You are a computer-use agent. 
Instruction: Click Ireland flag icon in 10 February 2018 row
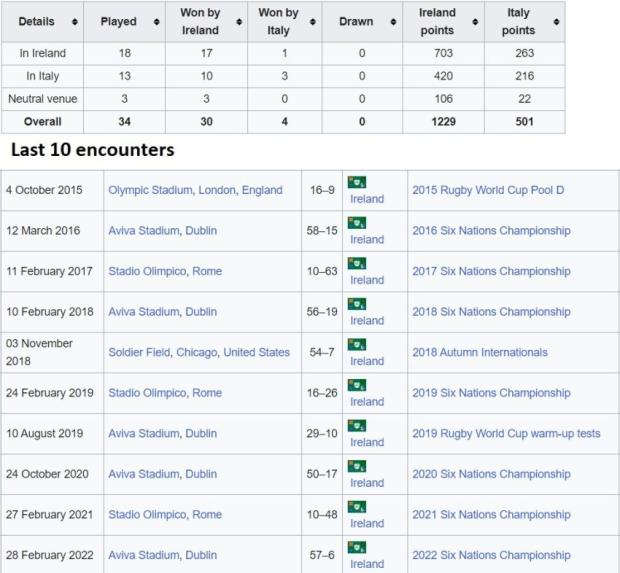click(x=357, y=304)
